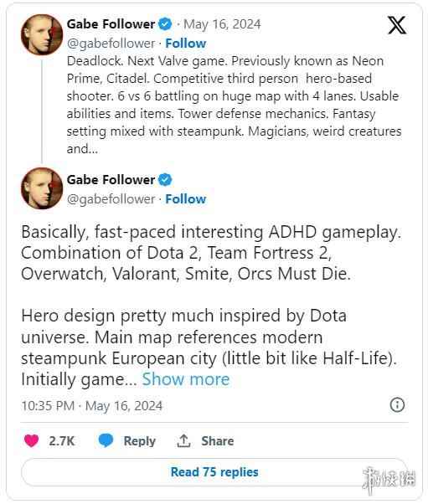Image resolution: width=428 pixels, height=504 pixels.
Task: Click the verified badge on the top tweet
Action: coord(166,24)
